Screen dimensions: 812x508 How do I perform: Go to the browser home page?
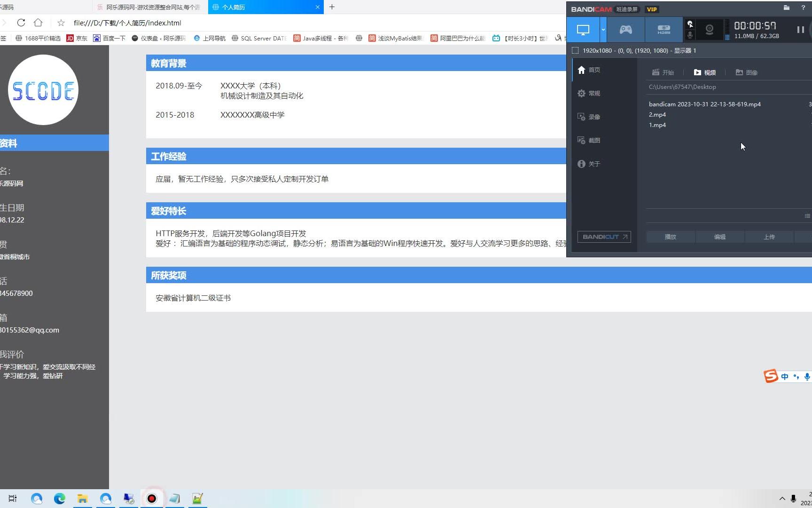pos(38,23)
